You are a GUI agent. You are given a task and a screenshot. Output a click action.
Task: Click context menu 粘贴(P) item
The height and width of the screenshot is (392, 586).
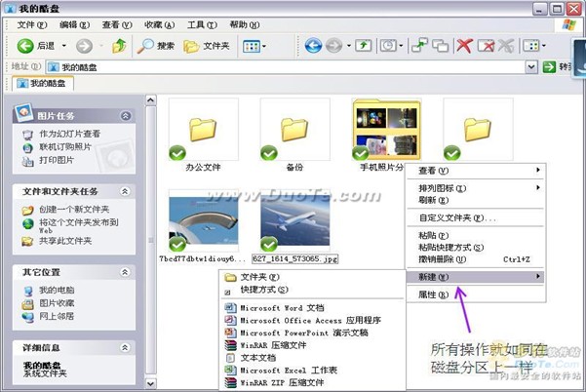click(476, 235)
